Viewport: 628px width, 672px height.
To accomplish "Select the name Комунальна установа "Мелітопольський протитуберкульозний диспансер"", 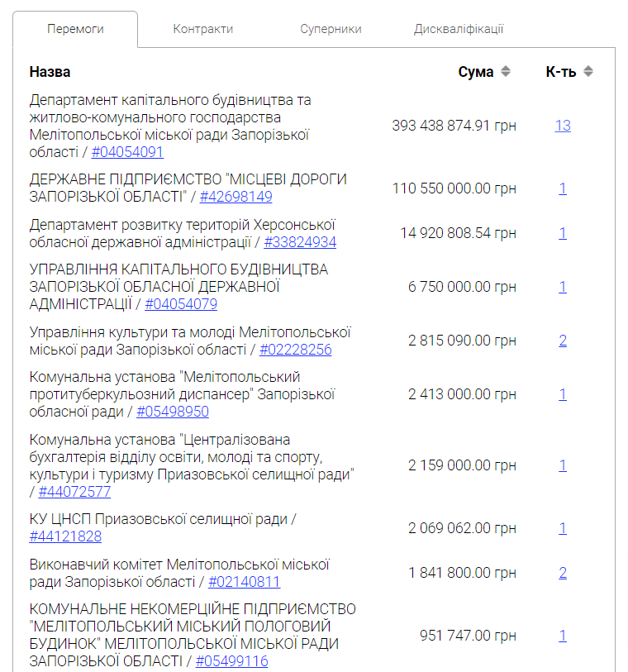I will [164, 386].
